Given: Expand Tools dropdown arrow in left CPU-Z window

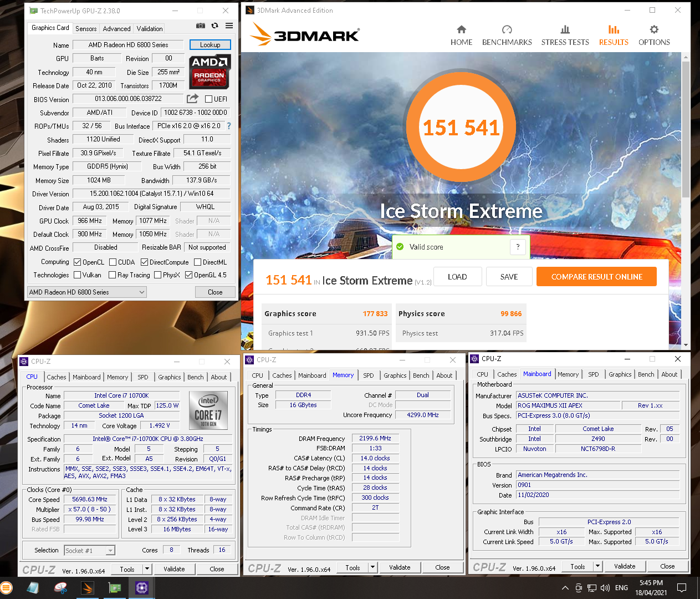Looking at the screenshot, I should 147,569.
